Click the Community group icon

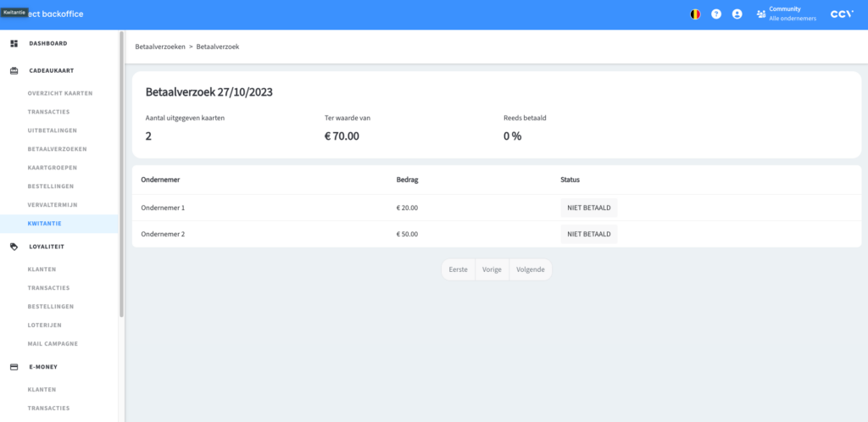click(x=761, y=14)
